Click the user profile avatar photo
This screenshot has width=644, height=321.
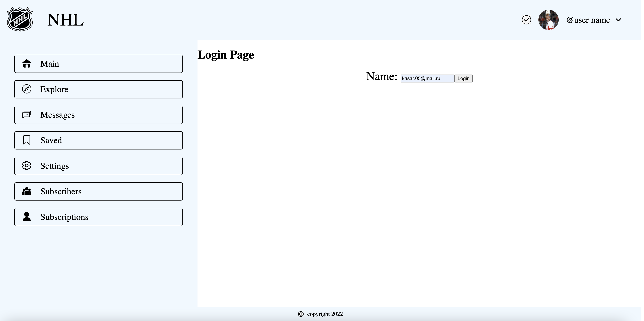click(548, 20)
